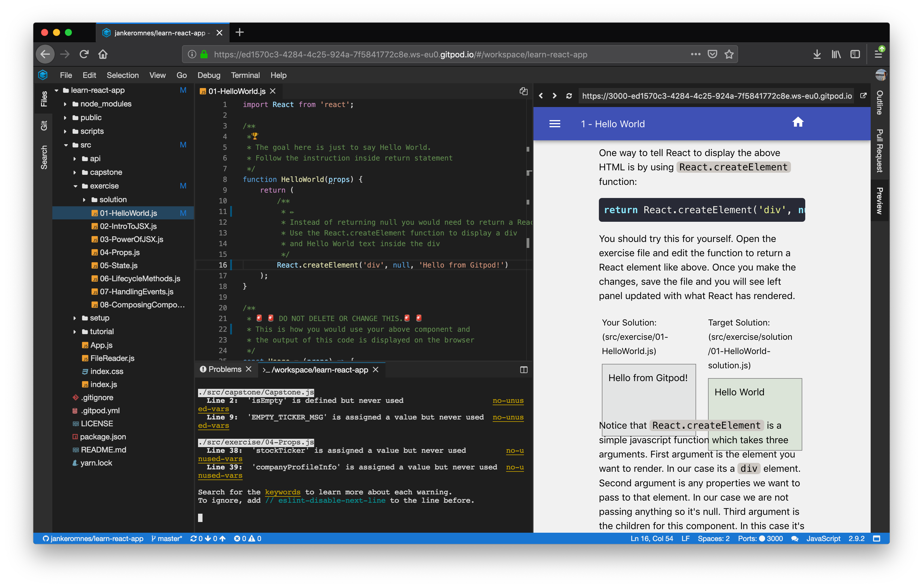Screen dimensions: 923x588
Task: Click Ports: 3000 in status bar
Action: [x=760, y=539]
